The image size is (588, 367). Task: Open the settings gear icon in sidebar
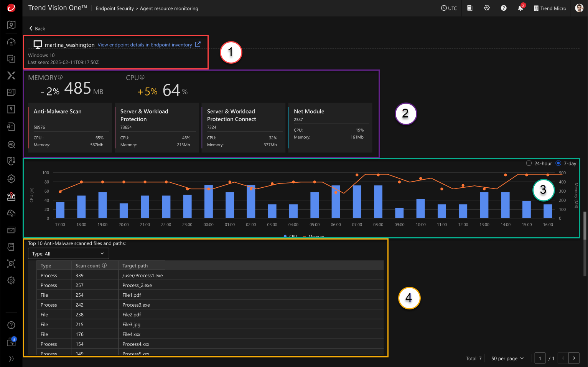(x=11, y=281)
